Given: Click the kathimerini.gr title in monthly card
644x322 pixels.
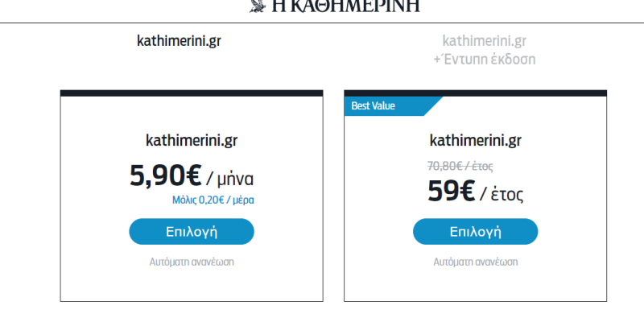Looking at the screenshot, I should click(x=192, y=141).
